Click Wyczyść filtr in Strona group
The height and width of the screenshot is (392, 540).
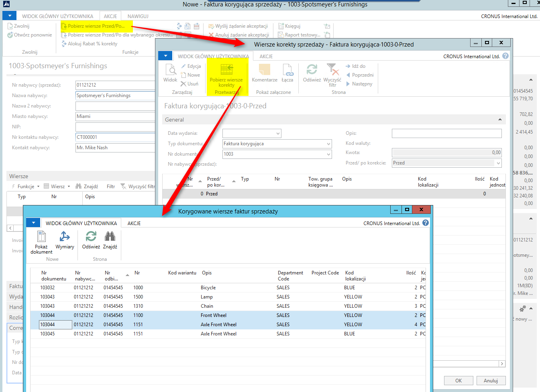332,75
